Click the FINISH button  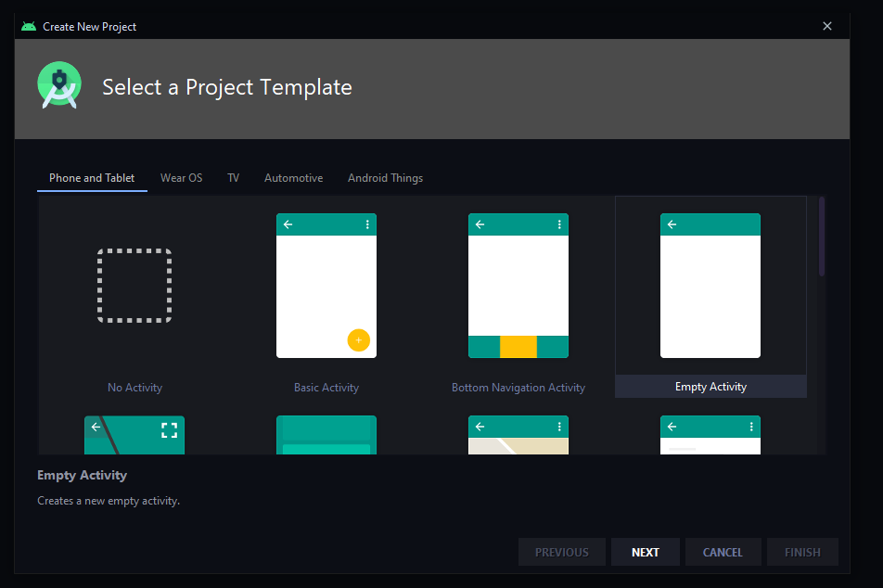801,551
